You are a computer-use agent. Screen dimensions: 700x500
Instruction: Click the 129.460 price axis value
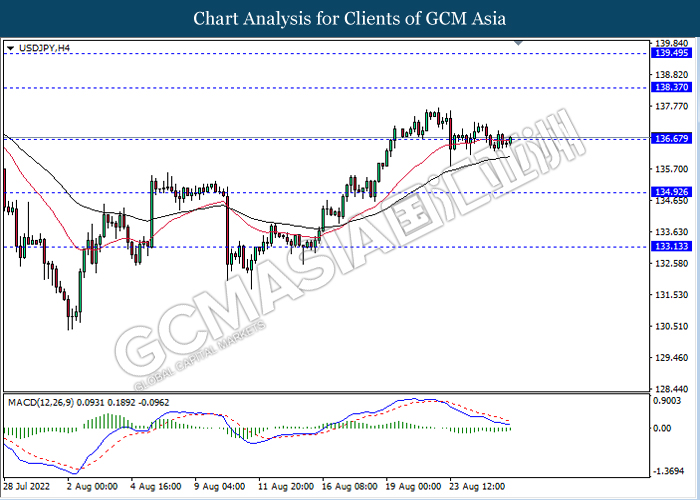(671, 358)
